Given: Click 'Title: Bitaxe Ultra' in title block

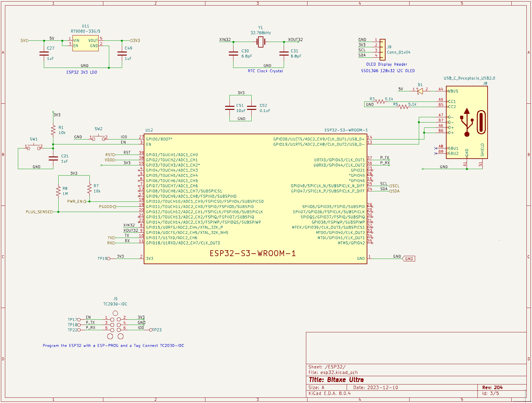Looking at the screenshot, I should pyautogui.click(x=336, y=380).
